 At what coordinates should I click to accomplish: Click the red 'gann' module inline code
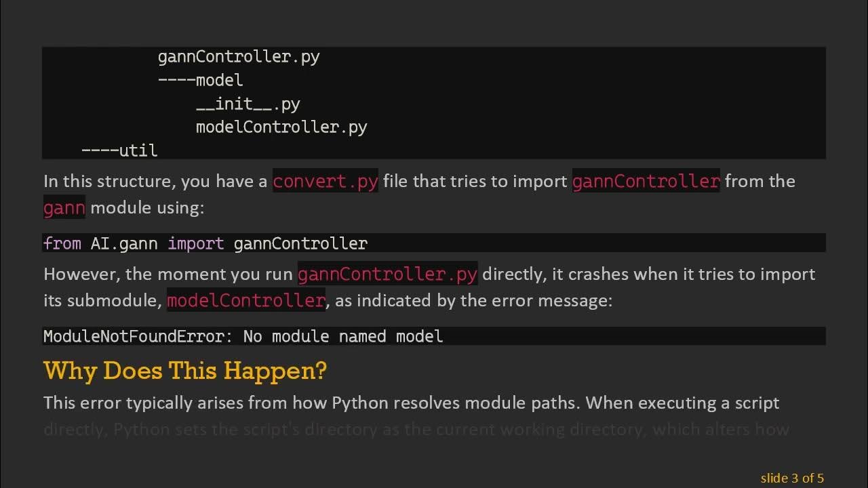click(64, 207)
